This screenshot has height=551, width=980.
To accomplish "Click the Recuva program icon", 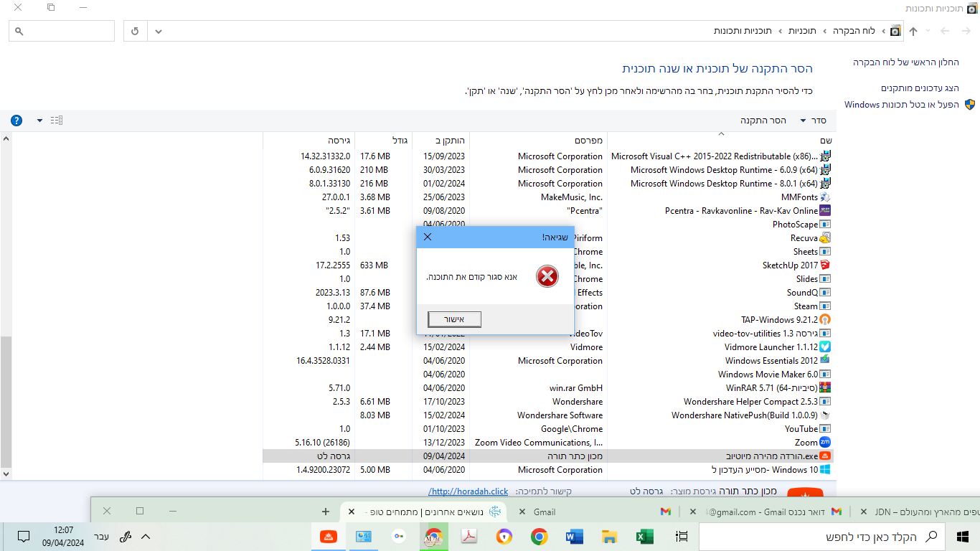I will point(825,238).
